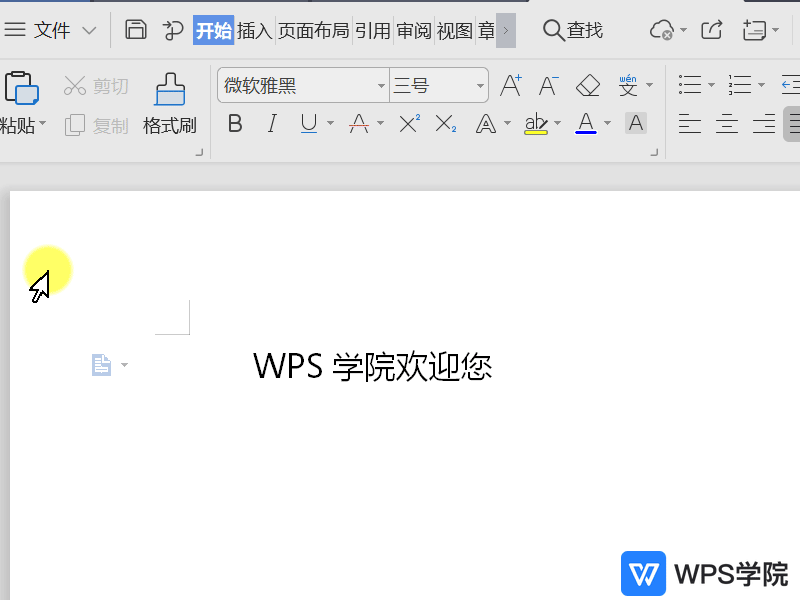Screen dimensions: 800x600
Task: Align text left
Action: (690, 124)
